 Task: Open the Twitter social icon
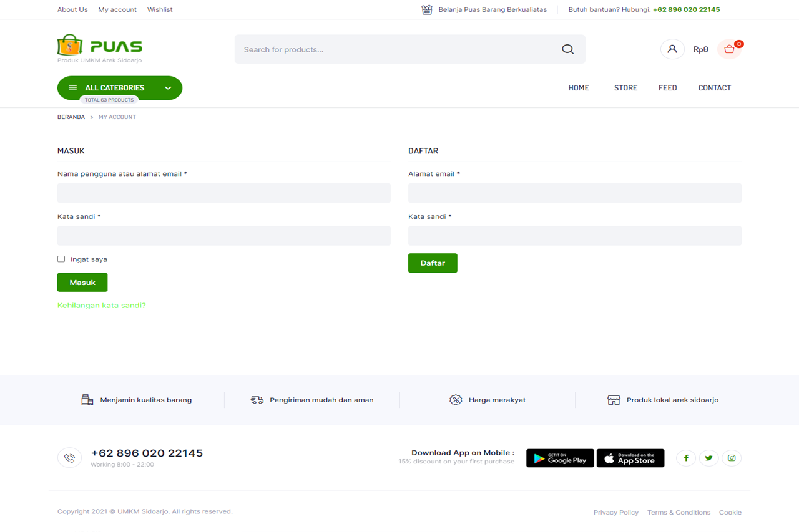pos(708,458)
